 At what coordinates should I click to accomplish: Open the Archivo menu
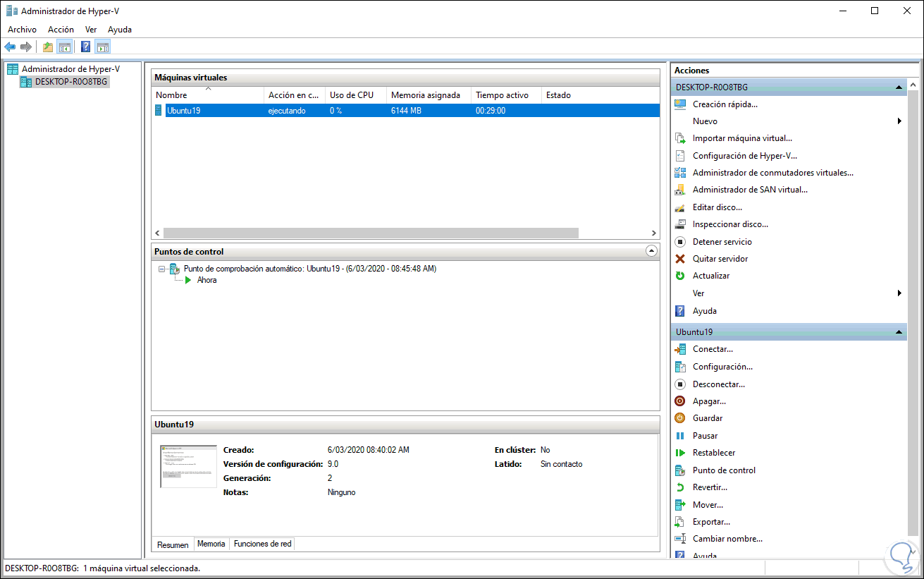pyautogui.click(x=22, y=30)
